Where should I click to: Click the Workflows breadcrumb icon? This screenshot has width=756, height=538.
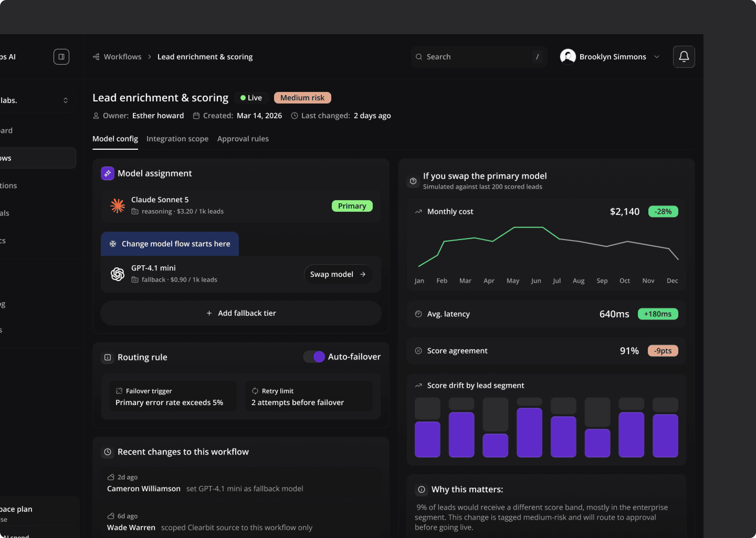coord(96,57)
